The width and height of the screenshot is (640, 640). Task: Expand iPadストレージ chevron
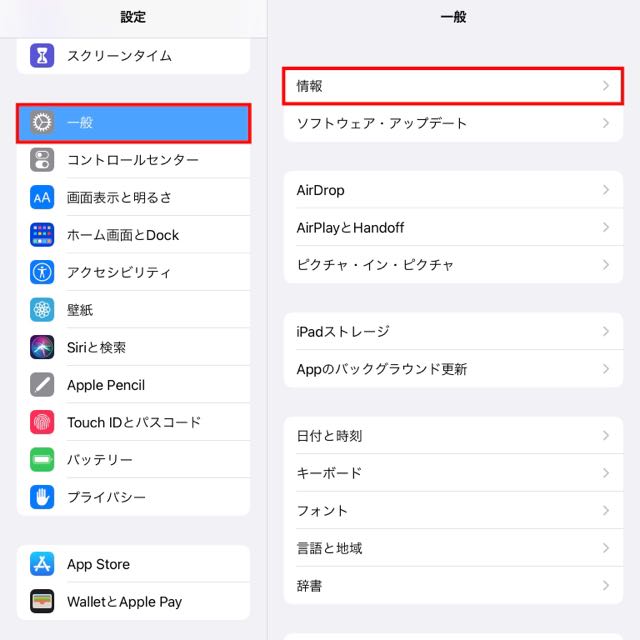606,331
